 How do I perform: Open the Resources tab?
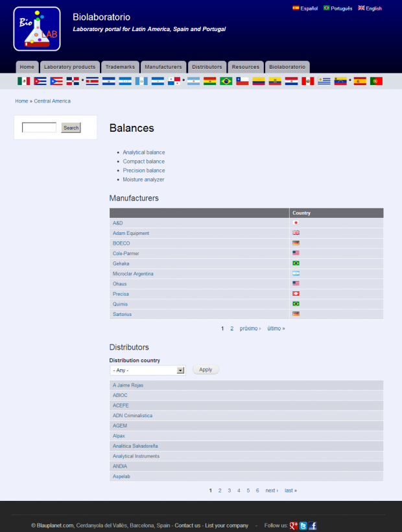tap(245, 67)
